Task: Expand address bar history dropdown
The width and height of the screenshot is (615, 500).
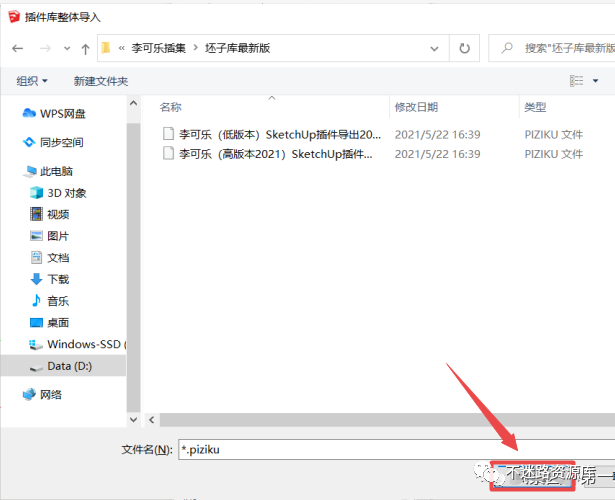Action: click(x=434, y=49)
